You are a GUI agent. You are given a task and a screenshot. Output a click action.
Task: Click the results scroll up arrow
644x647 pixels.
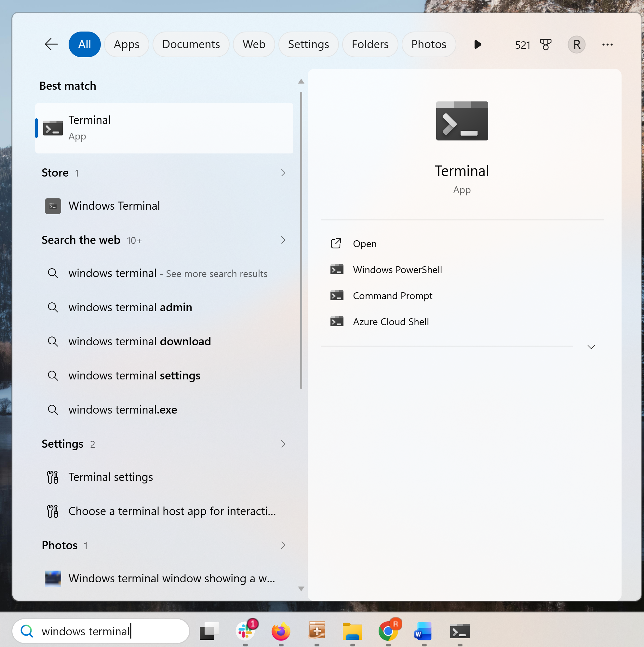tap(301, 81)
